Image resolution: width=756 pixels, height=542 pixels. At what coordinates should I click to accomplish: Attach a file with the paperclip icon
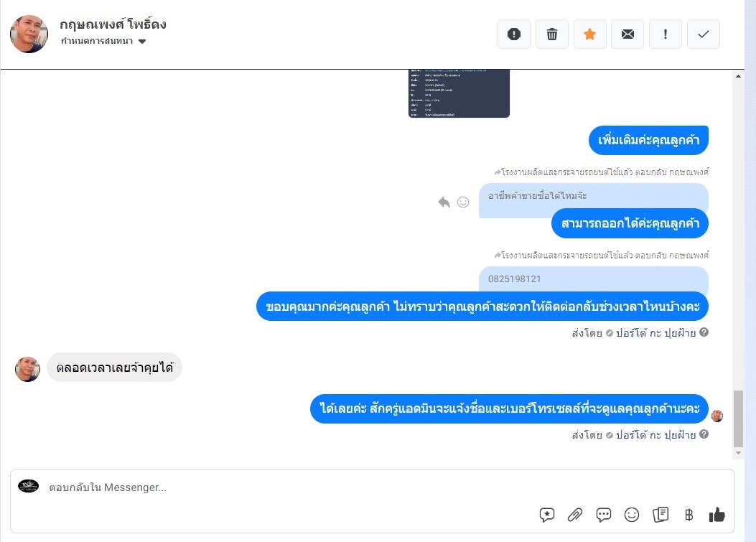pyautogui.click(x=574, y=515)
